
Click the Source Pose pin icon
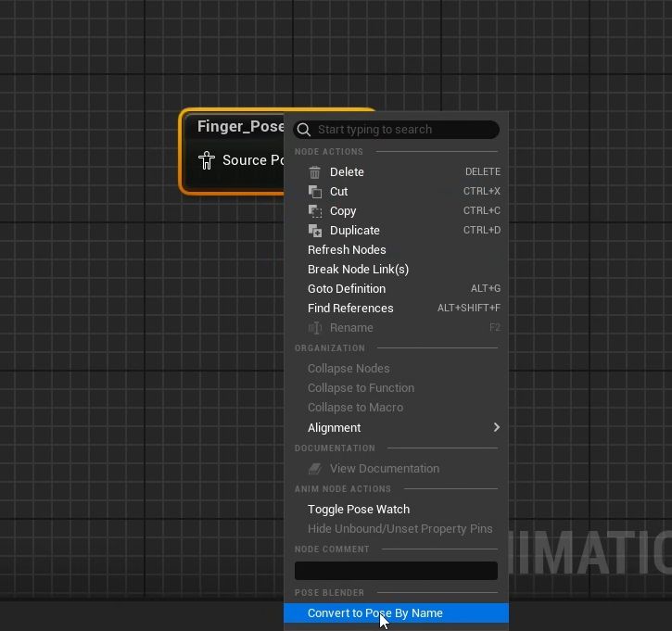(x=207, y=160)
